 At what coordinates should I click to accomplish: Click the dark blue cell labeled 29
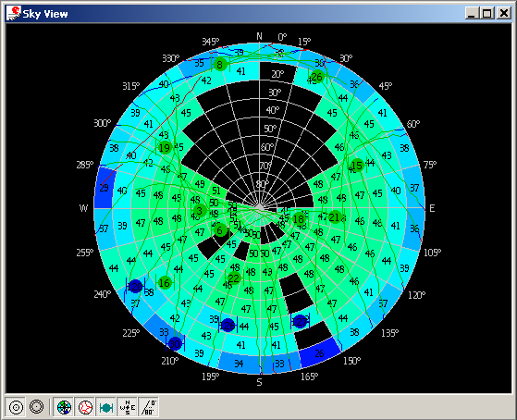point(105,188)
